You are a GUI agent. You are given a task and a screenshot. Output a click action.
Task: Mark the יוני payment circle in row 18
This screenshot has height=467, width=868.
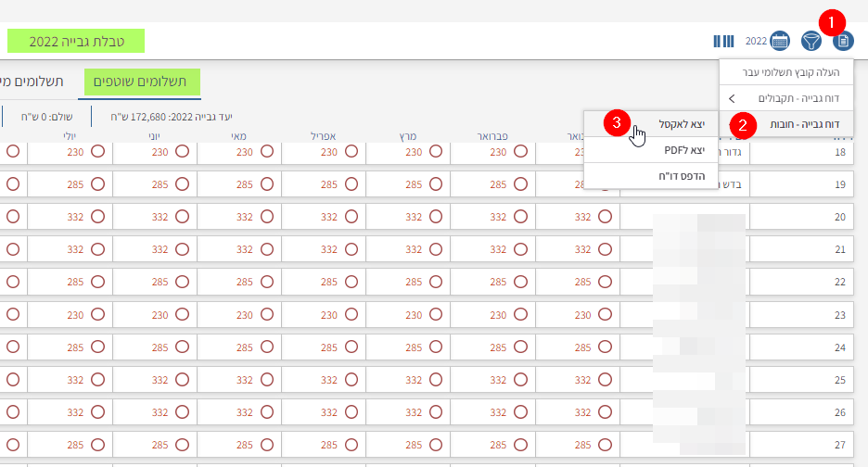click(x=182, y=151)
